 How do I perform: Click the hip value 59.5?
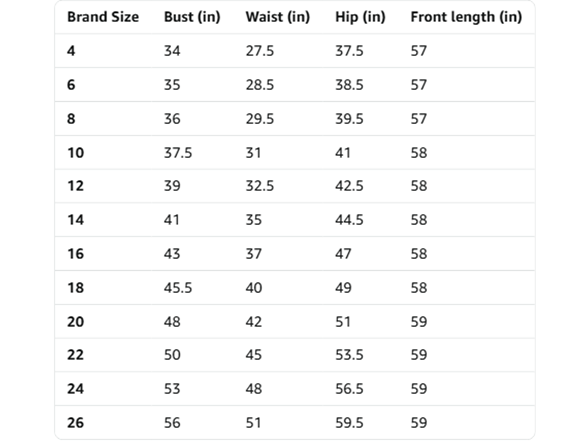click(350, 423)
